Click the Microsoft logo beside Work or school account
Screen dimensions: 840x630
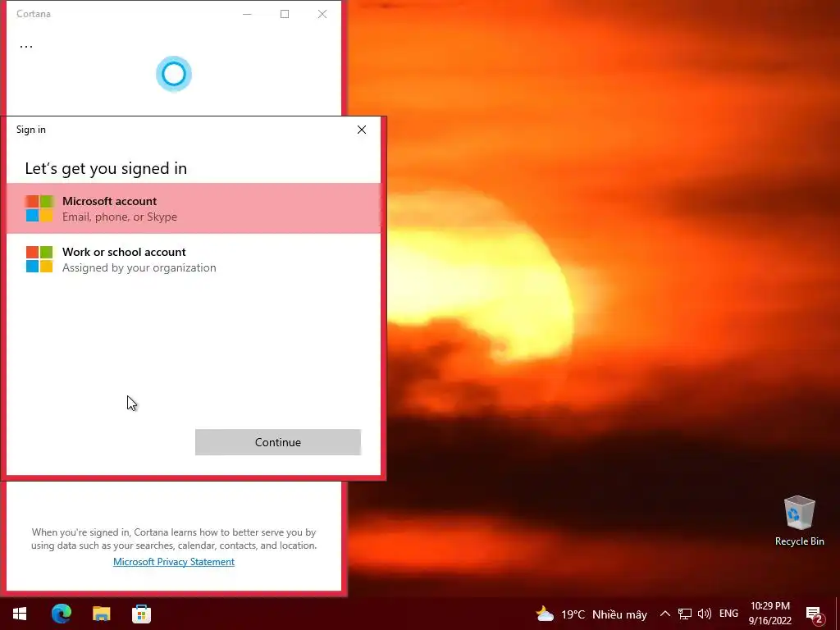[39, 259]
